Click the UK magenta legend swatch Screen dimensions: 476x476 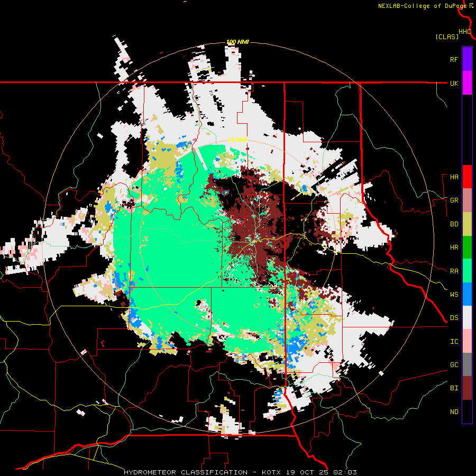coord(467,83)
